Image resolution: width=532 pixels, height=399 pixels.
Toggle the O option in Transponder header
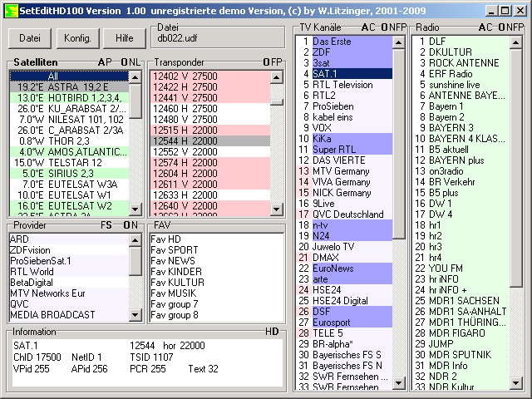(x=267, y=62)
